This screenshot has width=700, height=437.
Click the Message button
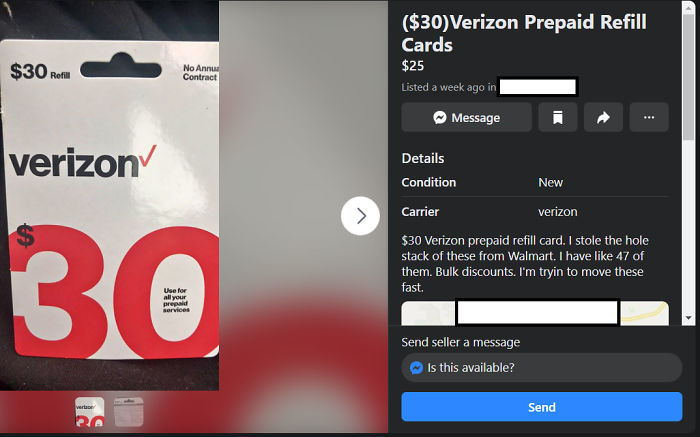point(467,117)
